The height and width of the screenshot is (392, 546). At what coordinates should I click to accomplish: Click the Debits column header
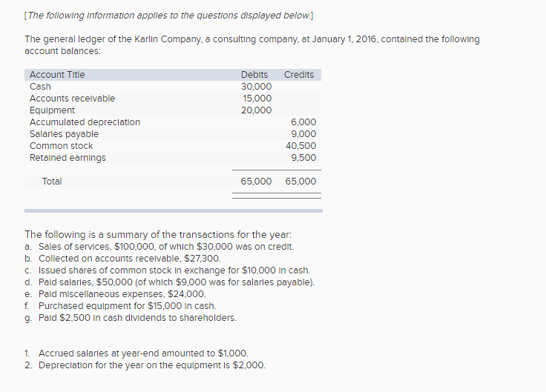(x=254, y=75)
